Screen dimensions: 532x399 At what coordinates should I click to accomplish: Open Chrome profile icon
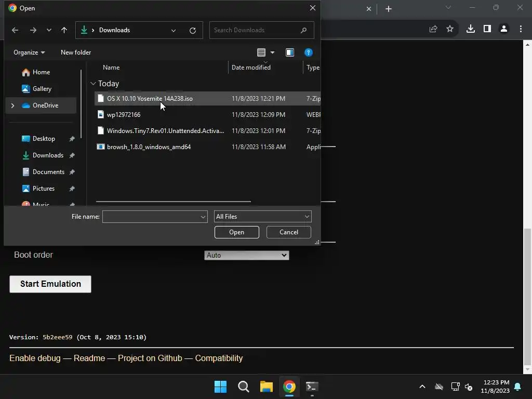[x=504, y=29]
